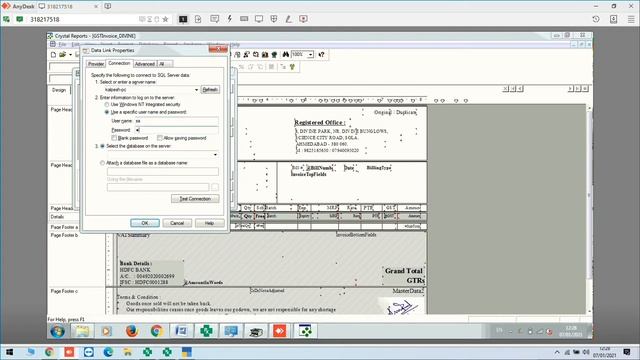Click the binoculars Find icon
Viewport: 640px width, 360px height.
pos(286,54)
